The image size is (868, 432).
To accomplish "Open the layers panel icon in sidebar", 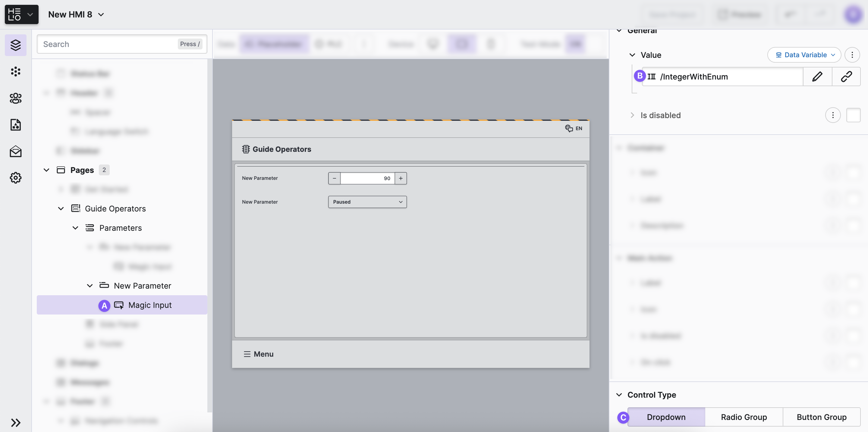I will coord(15,45).
